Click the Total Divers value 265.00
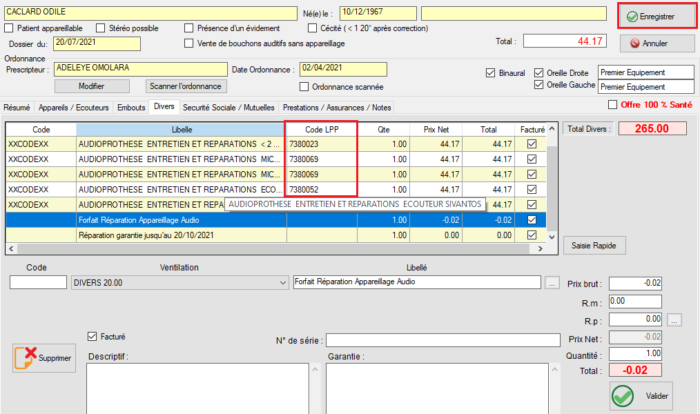The height and width of the screenshot is (414, 700). (x=652, y=129)
